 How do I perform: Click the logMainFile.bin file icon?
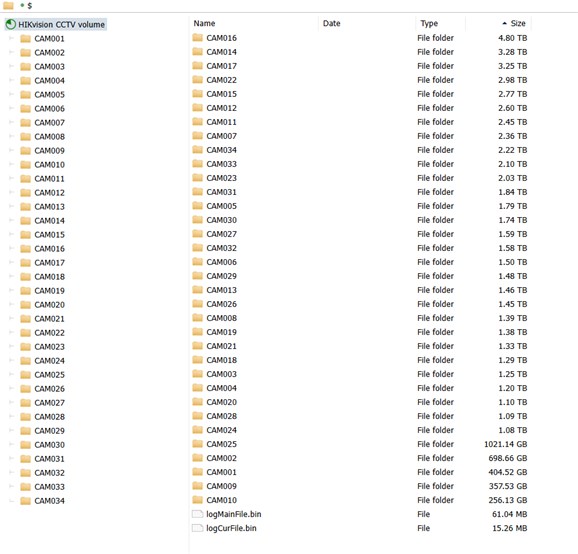click(x=198, y=514)
